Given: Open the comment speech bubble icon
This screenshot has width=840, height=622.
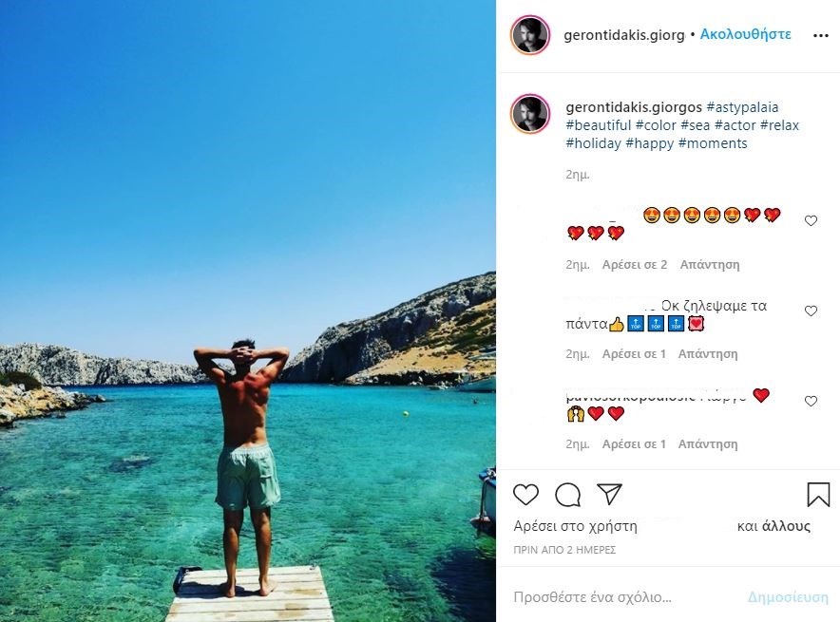Looking at the screenshot, I should tap(568, 495).
